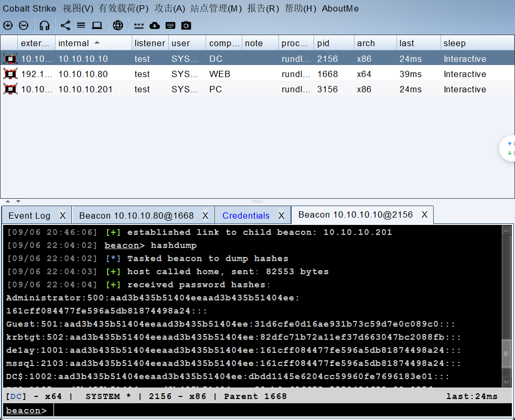Viewport: 515px width, 420px height.
Task: Sort by the pid column header
Action: coord(334,43)
